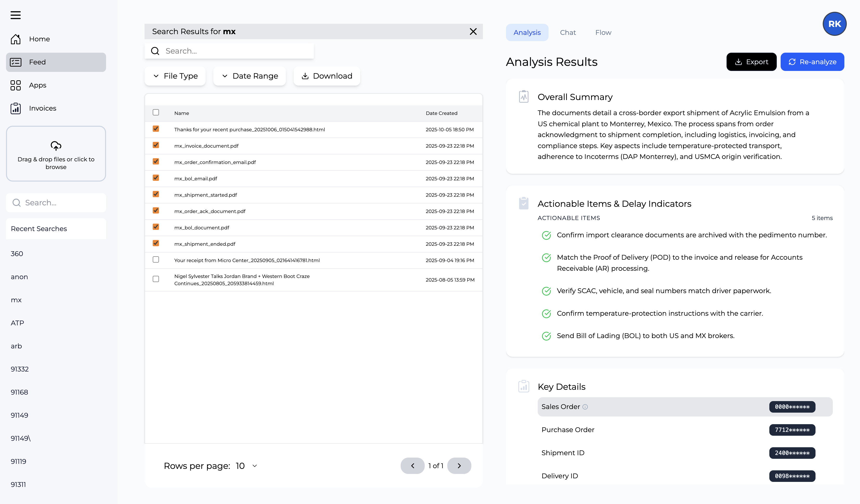Click the results search input field
This screenshot has height=504, width=860.
[x=235, y=51]
